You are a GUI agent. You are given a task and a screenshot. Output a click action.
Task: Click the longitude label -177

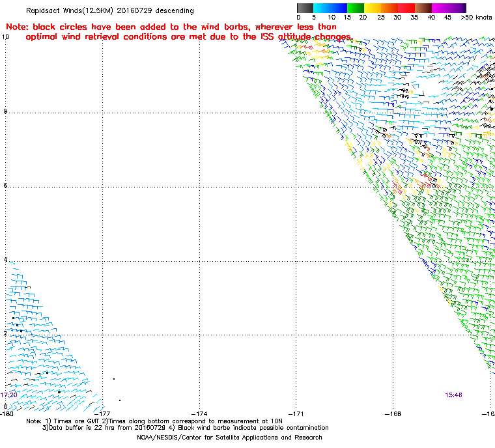(102, 413)
